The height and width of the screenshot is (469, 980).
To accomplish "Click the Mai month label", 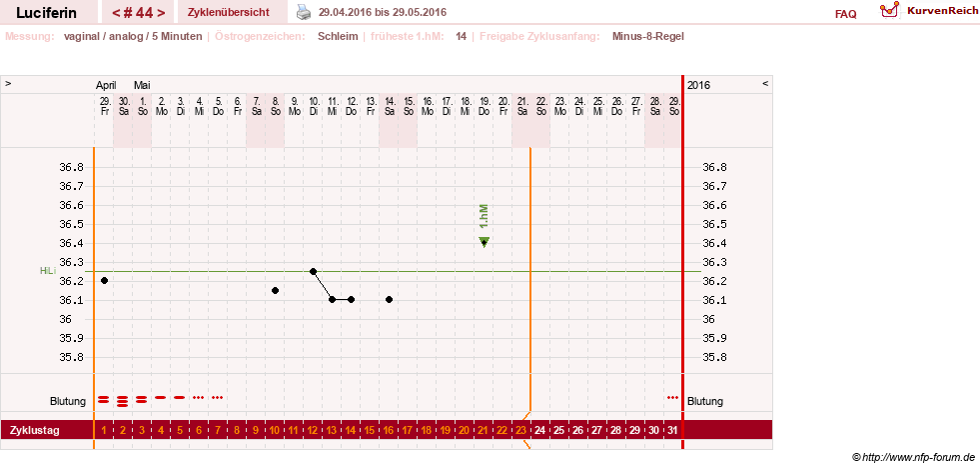I will tap(141, 85).
